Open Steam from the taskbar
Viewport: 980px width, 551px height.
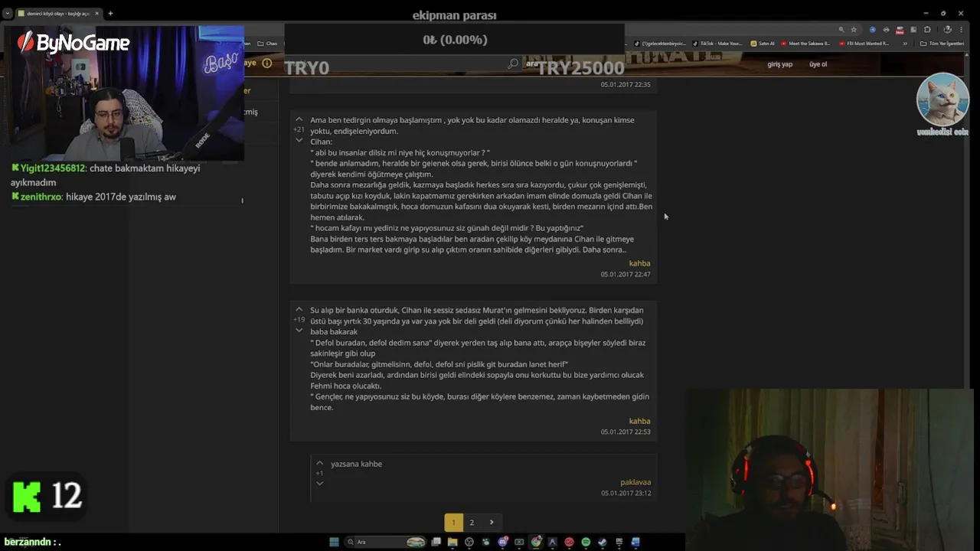click(x=603, y=542)
